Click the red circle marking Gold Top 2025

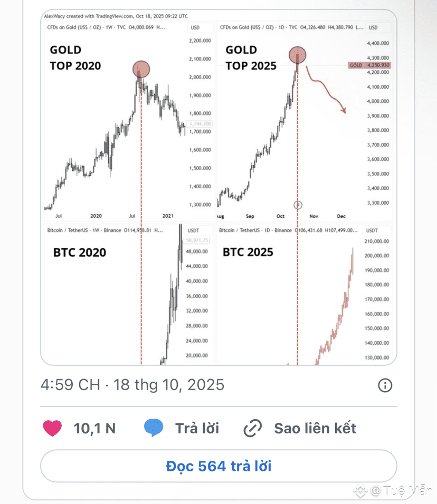[298, 55]
